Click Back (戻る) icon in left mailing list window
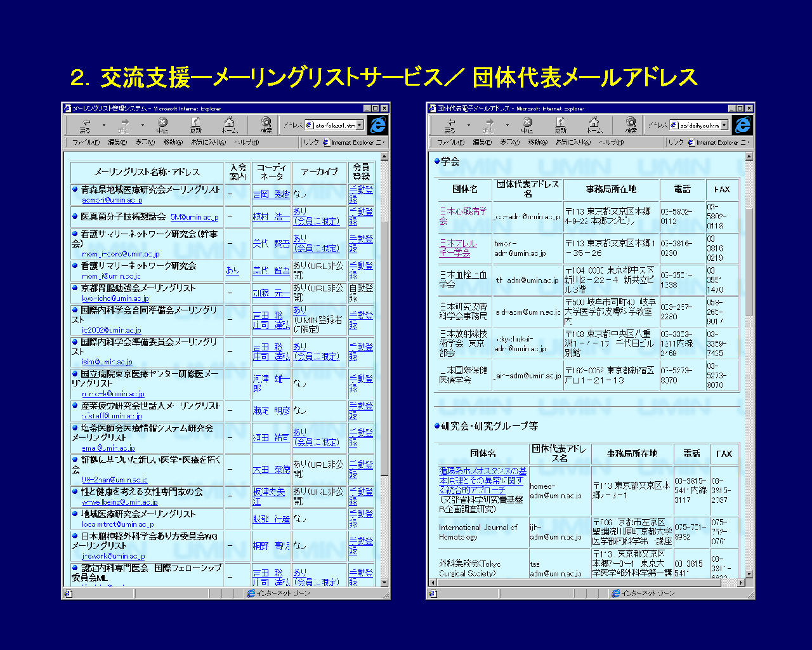 pyautogui.click(x=85, y=124)
